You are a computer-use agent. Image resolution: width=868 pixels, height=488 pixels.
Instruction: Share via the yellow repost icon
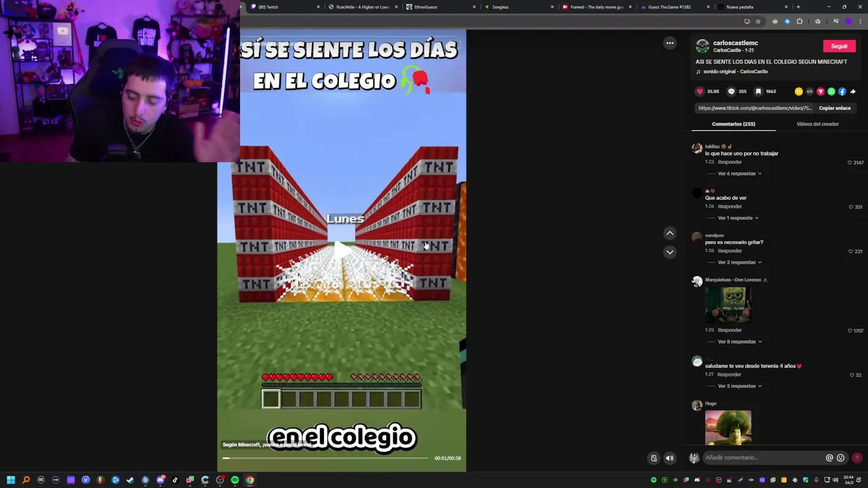tap(798, 91)
